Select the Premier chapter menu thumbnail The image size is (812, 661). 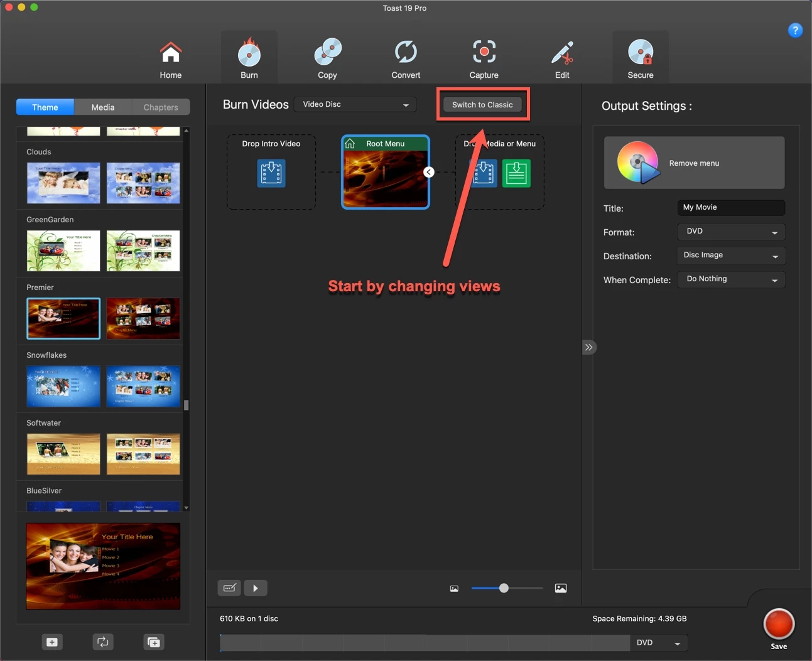click(x=143, y=318)
